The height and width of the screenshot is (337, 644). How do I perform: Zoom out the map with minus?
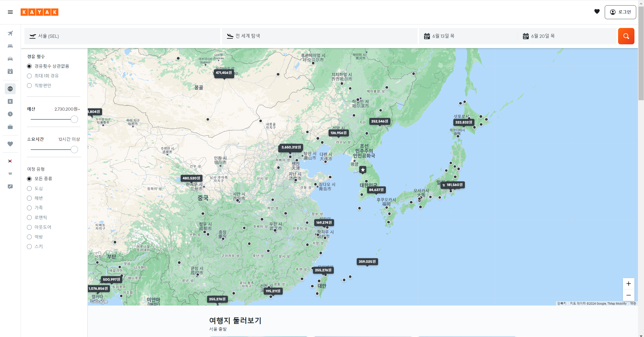[x=628, y=295]
